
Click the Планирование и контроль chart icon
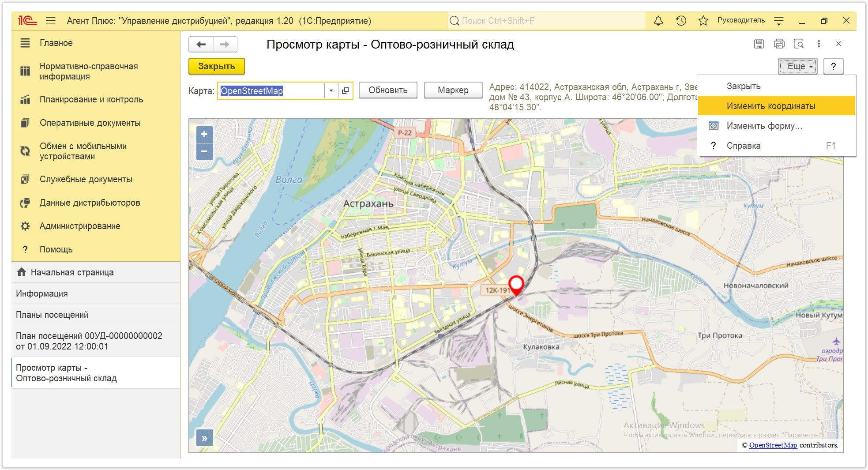click(25, 99)
